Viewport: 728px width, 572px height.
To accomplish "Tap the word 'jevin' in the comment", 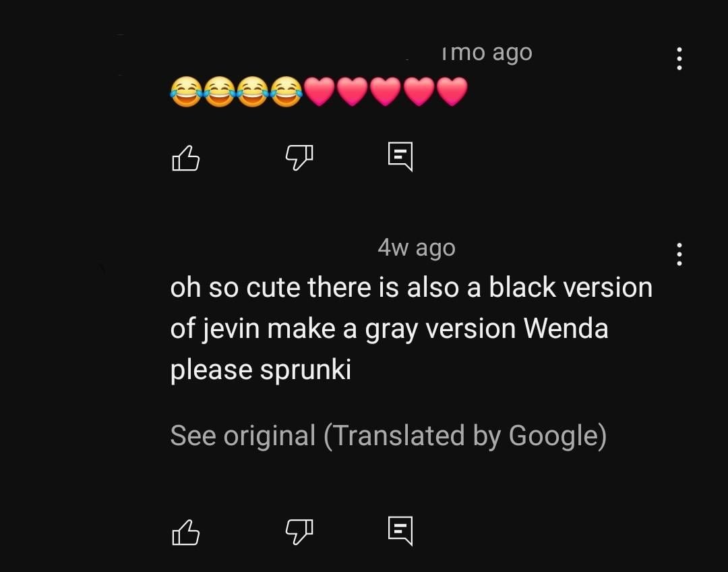I will 231,329.
